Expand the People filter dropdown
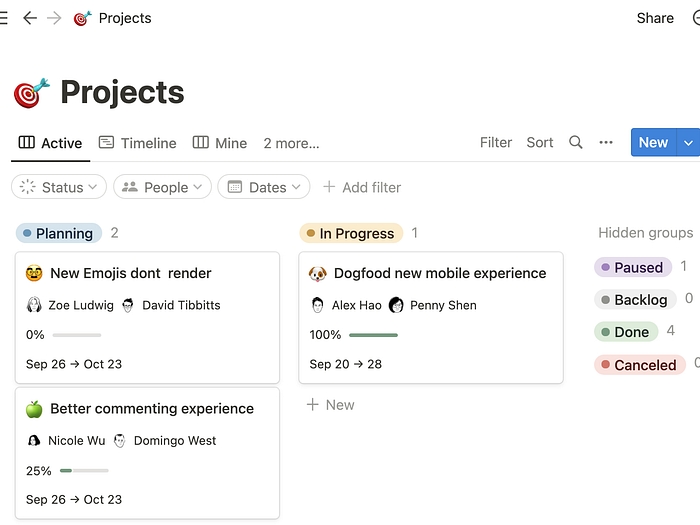The height and width of the screenshot is (525, 700). pos(162,187)
